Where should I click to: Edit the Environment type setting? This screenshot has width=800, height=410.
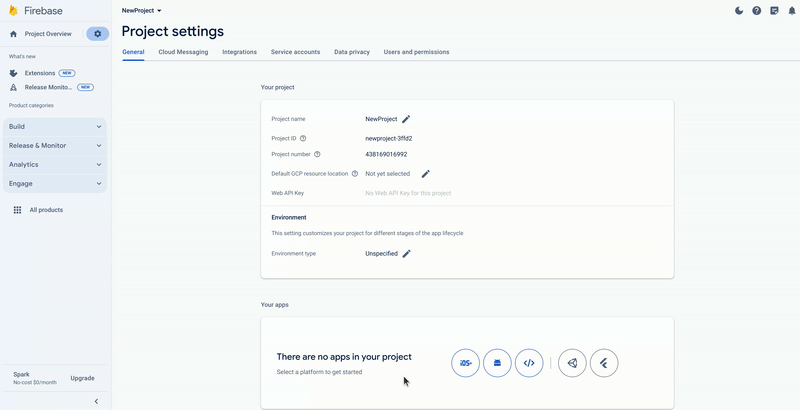point(406,254)
